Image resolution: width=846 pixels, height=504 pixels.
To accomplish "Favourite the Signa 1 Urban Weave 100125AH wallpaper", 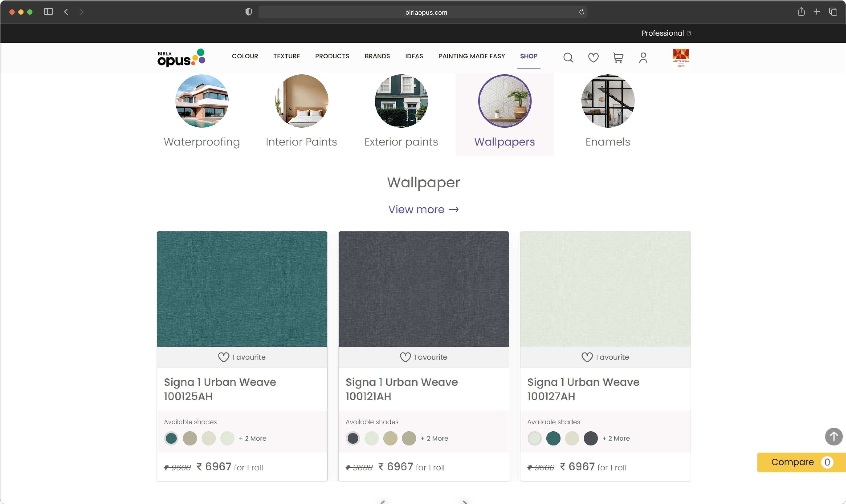I will coord(242,357).
